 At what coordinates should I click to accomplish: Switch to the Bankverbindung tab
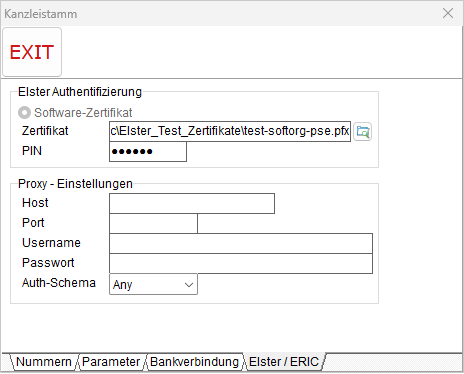(x=194, y=362)
